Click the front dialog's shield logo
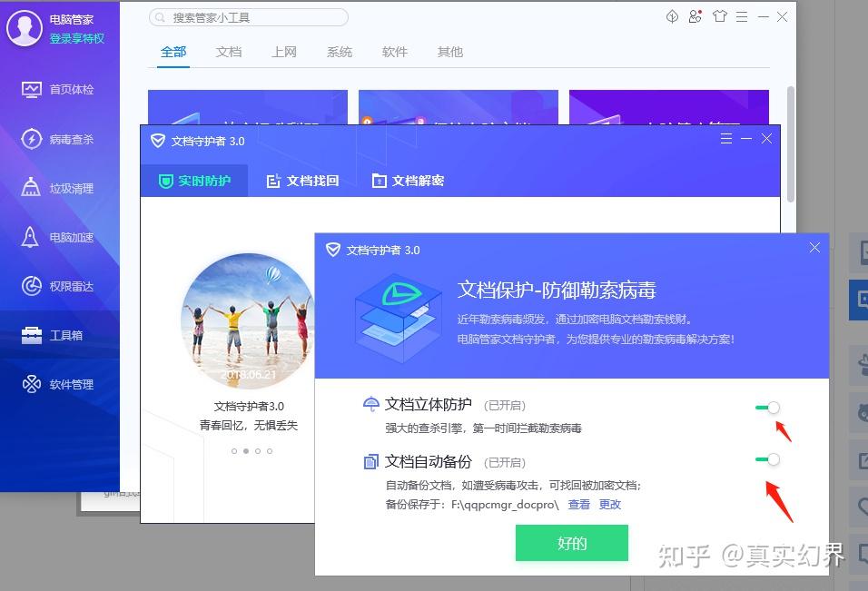This screenshot has width=868, height=591. pos(332,250)
